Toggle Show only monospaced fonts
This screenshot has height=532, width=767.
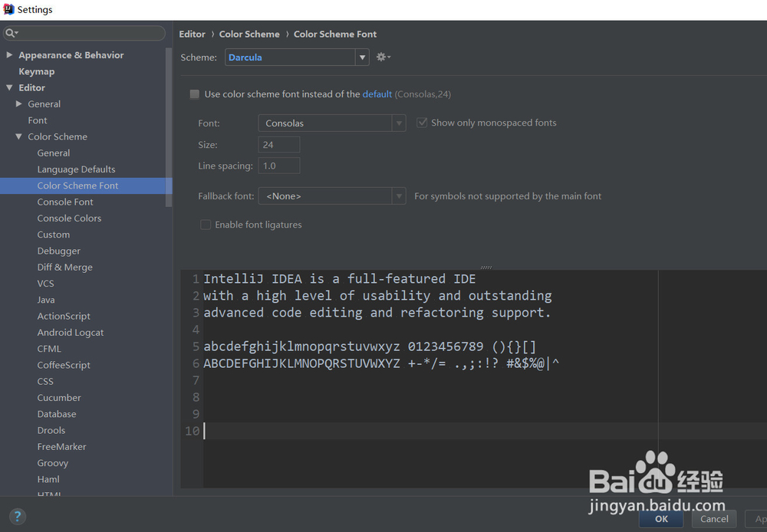coord(422,123)
